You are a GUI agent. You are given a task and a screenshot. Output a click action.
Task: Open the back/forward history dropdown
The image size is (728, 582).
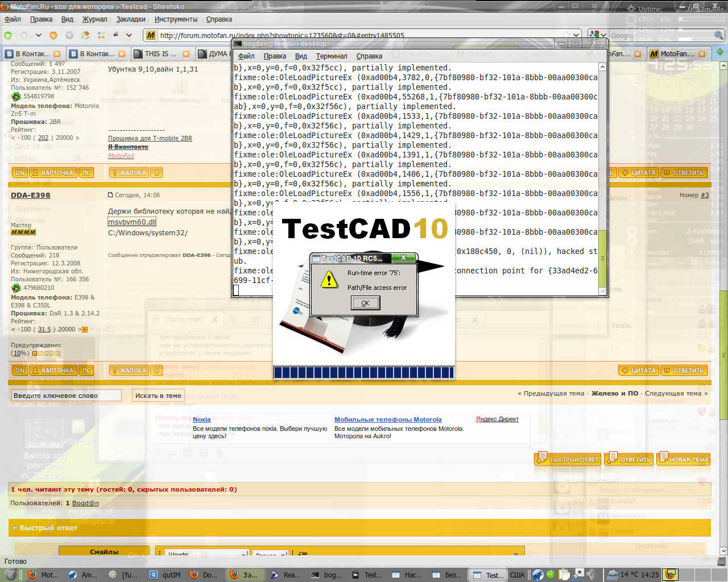pos(39,35)
